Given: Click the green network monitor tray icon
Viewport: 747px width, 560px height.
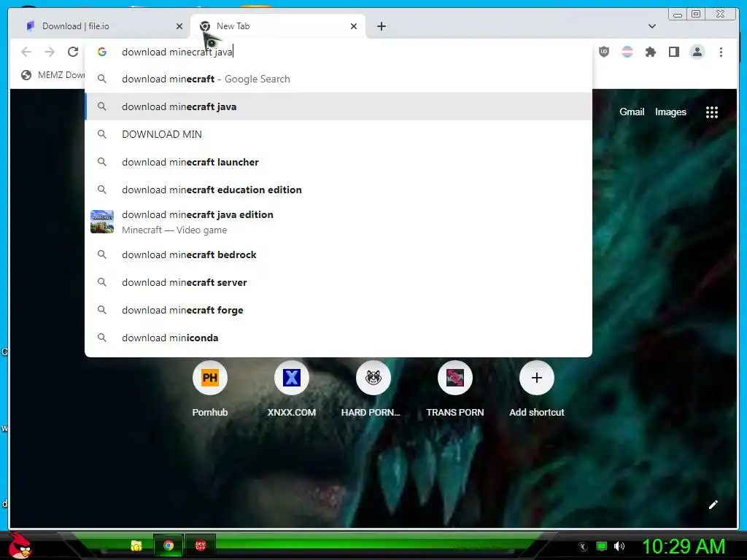Looking at the screenshot, I should click(602, 546).
